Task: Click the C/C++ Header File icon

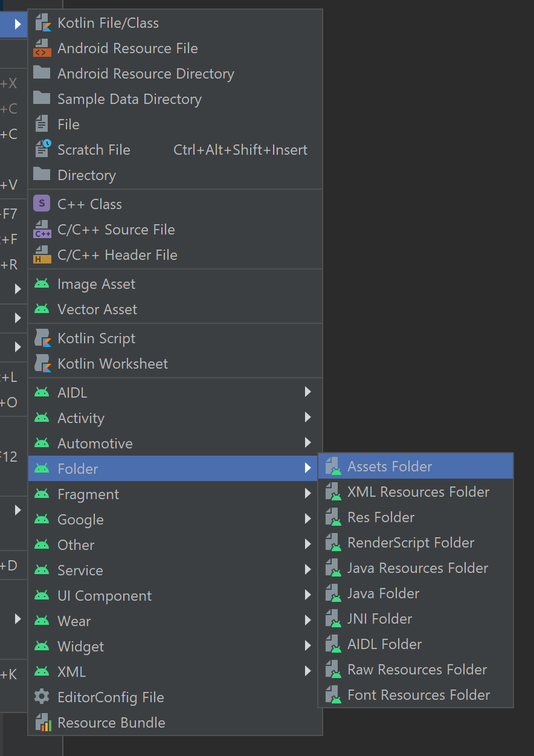Action: [x=43, y=255]
